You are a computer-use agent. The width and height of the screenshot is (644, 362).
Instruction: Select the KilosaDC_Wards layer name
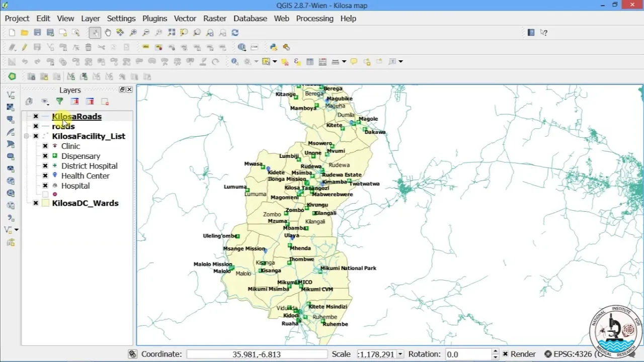(x=86, y=203)
